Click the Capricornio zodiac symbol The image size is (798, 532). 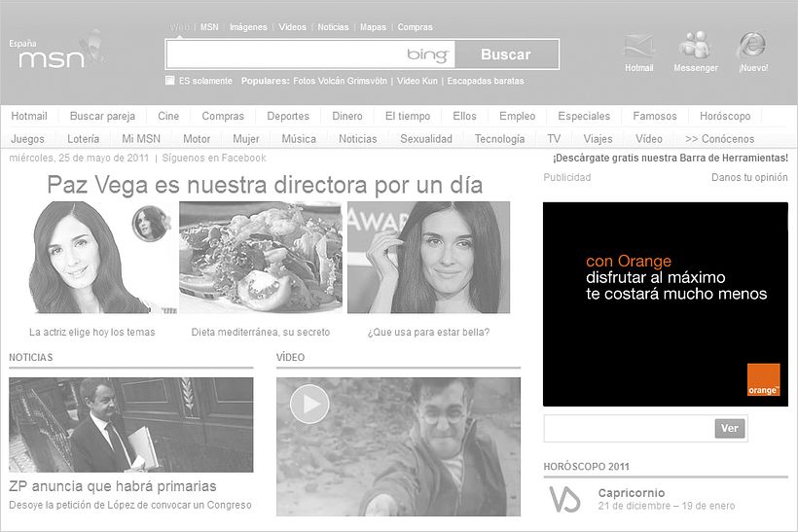(564, 498)
